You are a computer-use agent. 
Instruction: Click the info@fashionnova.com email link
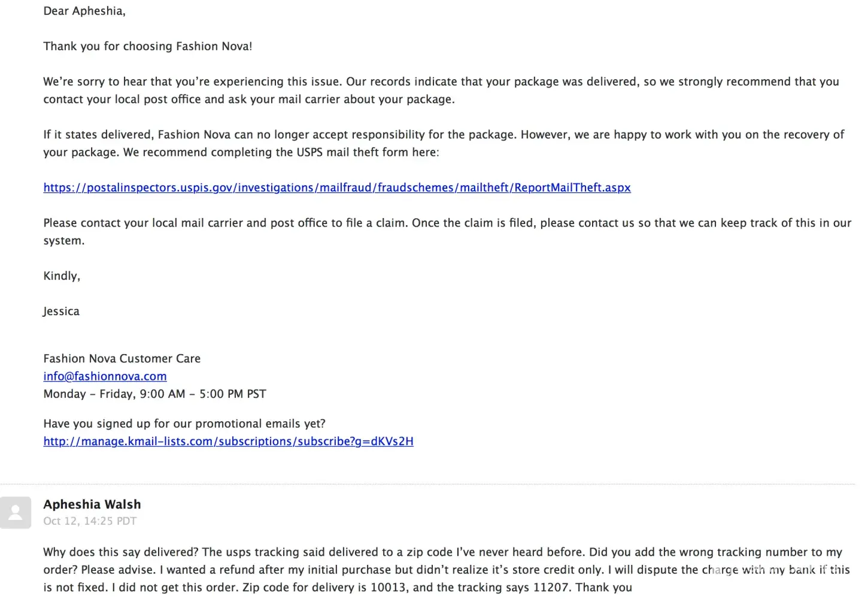coord(105,376)
